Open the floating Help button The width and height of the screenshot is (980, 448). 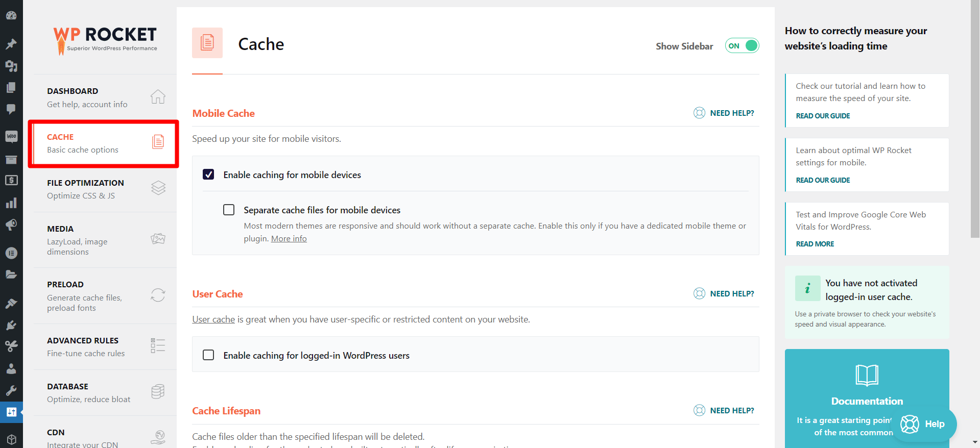[x=923, y=424]
